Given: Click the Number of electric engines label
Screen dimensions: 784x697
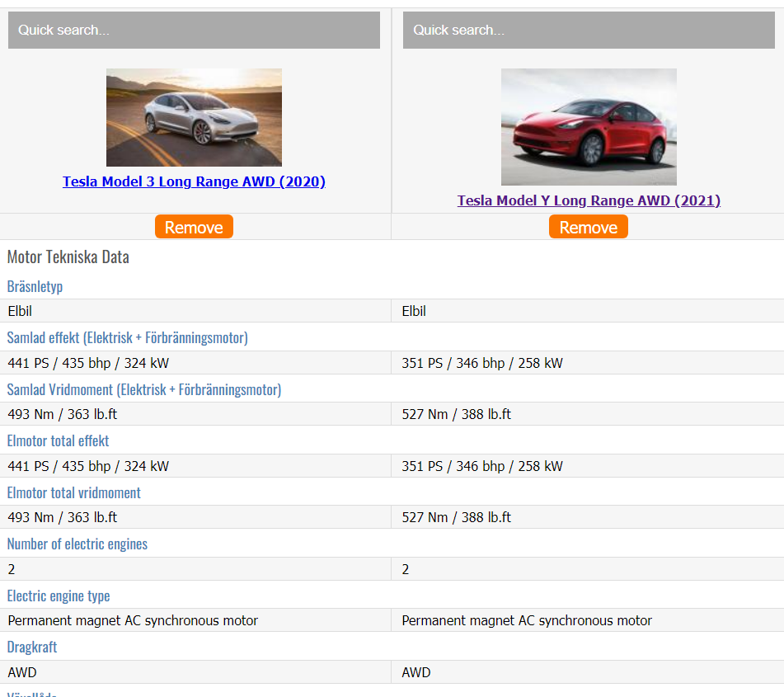Looking at the screenshot, I should [x=77, y=544].
